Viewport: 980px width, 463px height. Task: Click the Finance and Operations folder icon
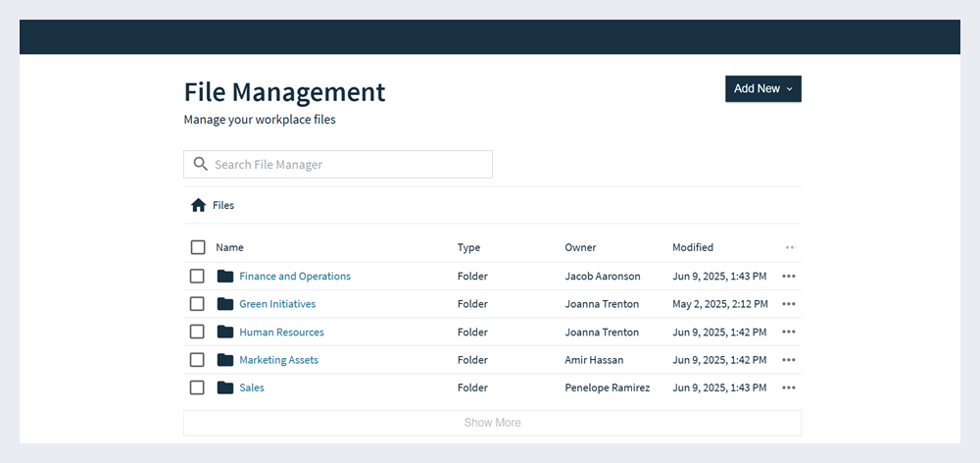coord(225,277)
